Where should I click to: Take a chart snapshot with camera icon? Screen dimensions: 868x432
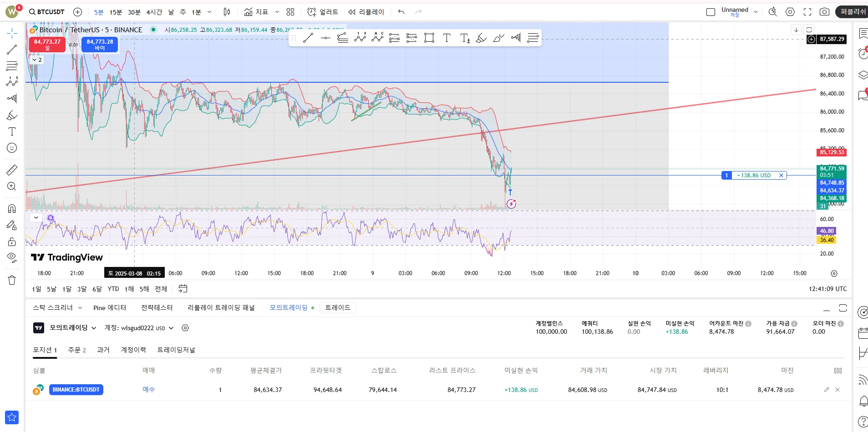pos(824,12)
